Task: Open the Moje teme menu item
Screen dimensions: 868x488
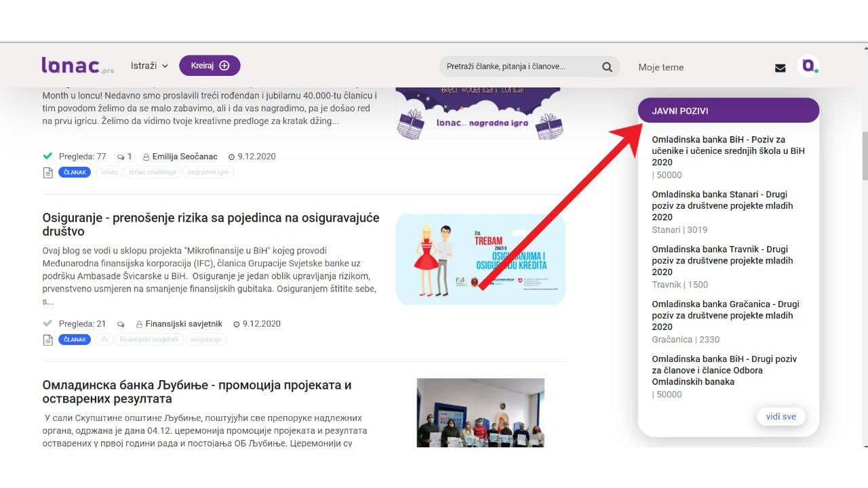Action: (x=660, y=67)
